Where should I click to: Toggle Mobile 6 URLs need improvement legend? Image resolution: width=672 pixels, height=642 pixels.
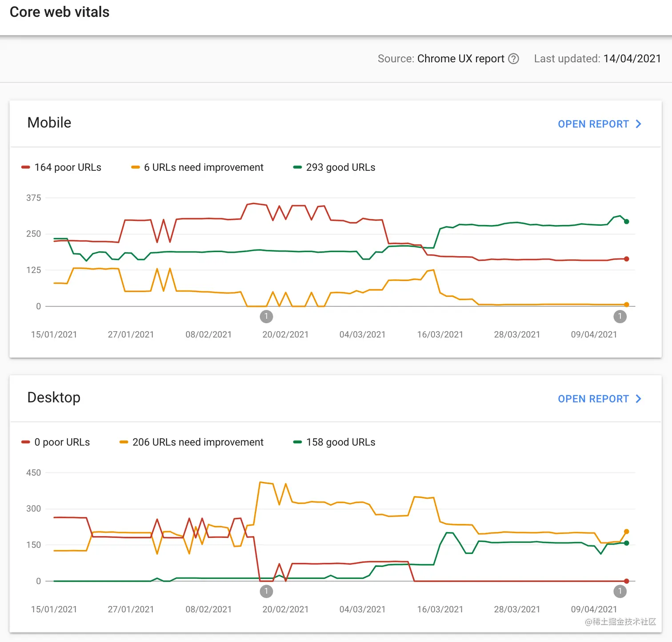(x=198, y=168)
